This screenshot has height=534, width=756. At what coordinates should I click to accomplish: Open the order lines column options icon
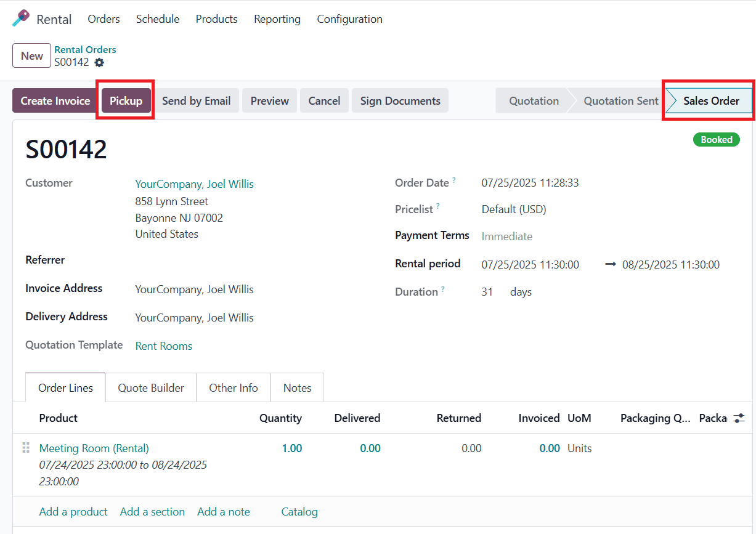[739, 418]
